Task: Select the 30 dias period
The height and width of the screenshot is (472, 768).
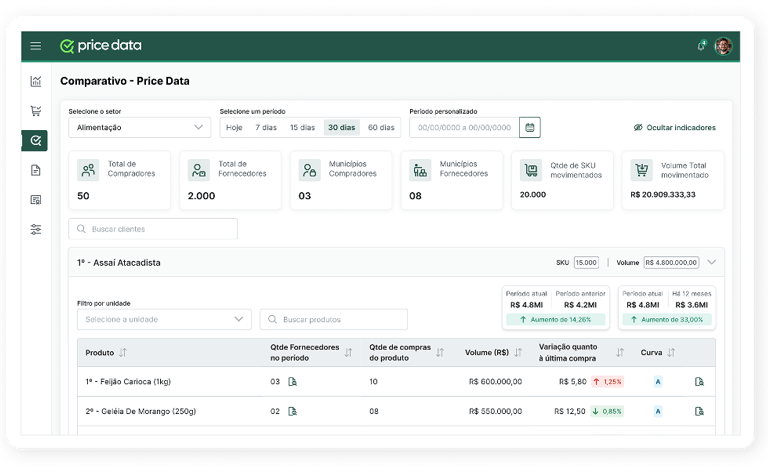Action: (341, 127)
